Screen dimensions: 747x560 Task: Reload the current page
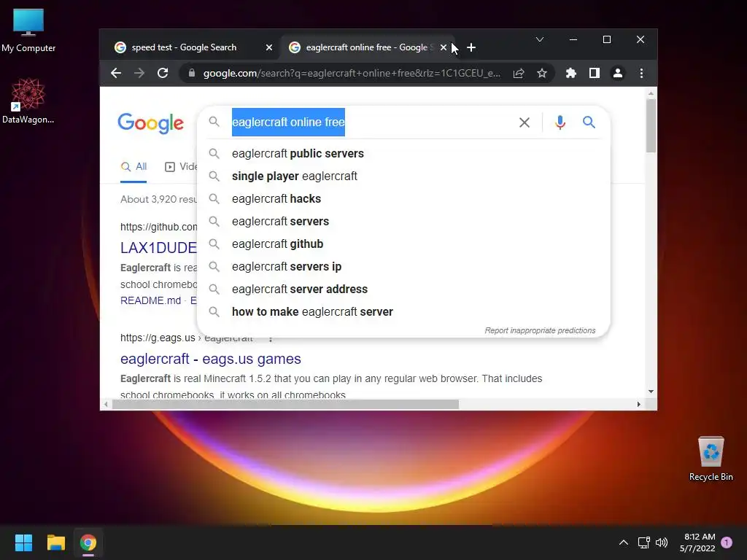coord(163,73)
